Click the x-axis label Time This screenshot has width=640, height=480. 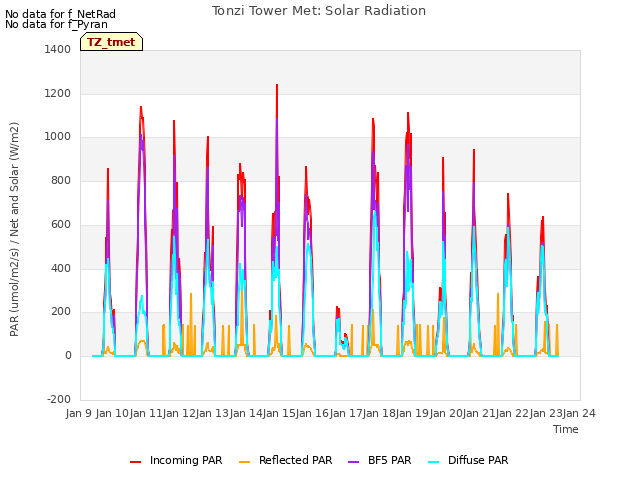pyautogui.click(x=566, y=429)
